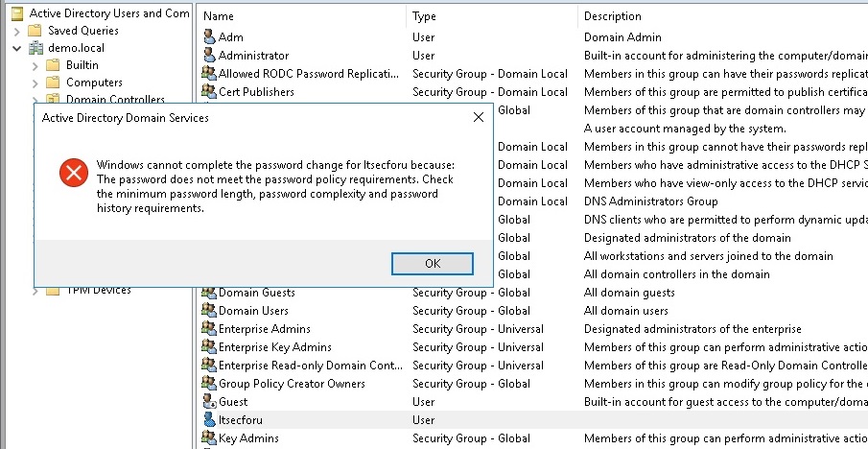The width and height of the screenshot is (868, 449).
Task: Click the Cert Publishers group icon
Action: [x=210, y=92]
